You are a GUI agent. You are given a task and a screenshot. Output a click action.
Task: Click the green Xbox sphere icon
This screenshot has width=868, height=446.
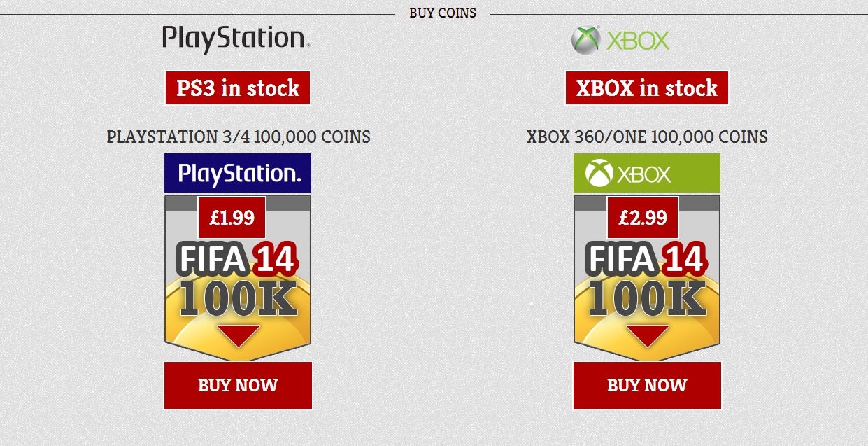(x=585, y=40)
